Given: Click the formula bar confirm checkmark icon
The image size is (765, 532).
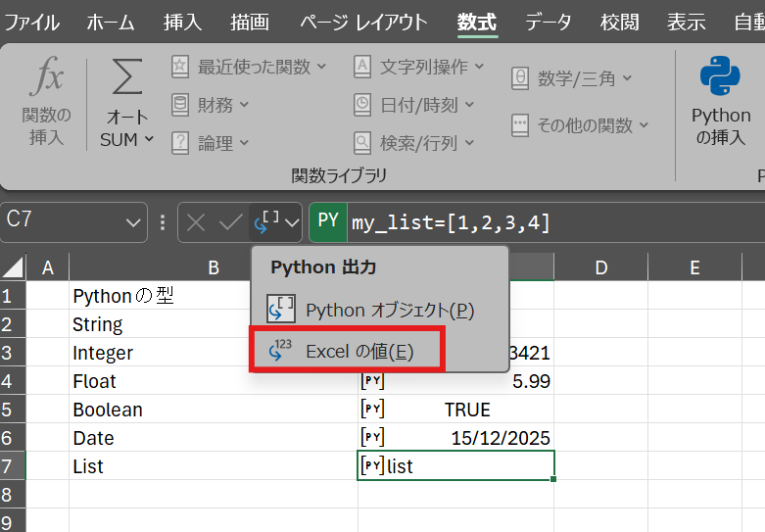Looking at the screenshot, I should pos(230,223).
